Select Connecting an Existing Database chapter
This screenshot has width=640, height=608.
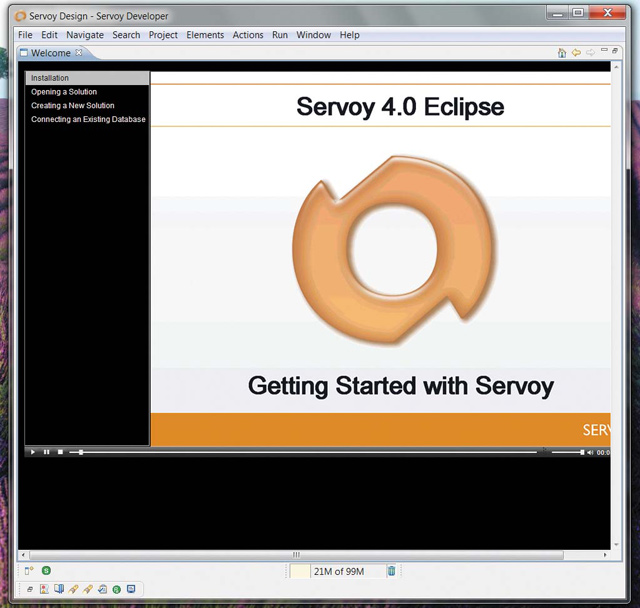[x=88, y=119]
